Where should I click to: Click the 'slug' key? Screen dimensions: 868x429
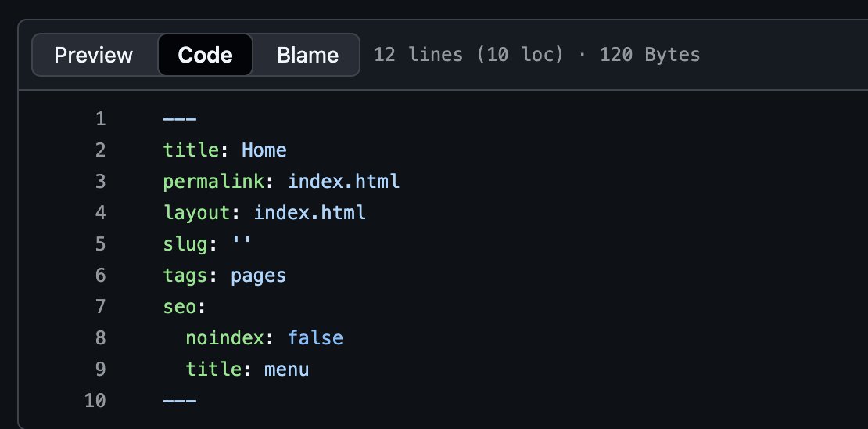tap(185, 244)
